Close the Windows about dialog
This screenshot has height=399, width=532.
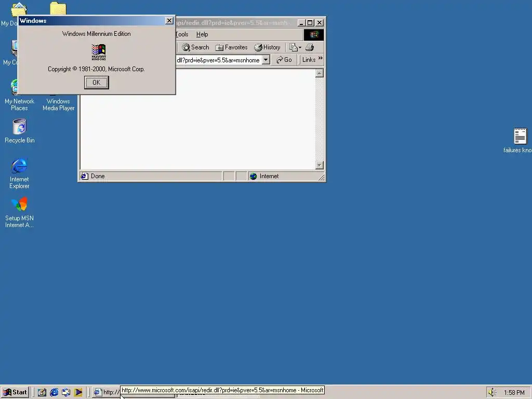(x=169, y=21)
